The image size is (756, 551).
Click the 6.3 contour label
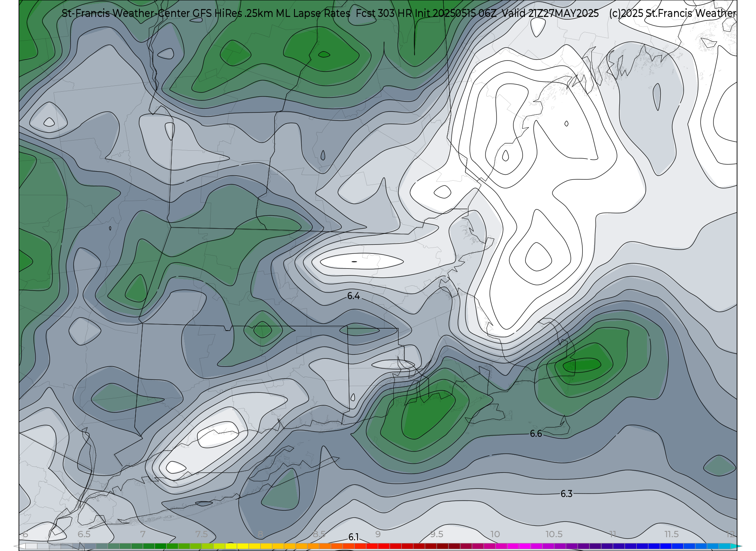pos(566,494)
